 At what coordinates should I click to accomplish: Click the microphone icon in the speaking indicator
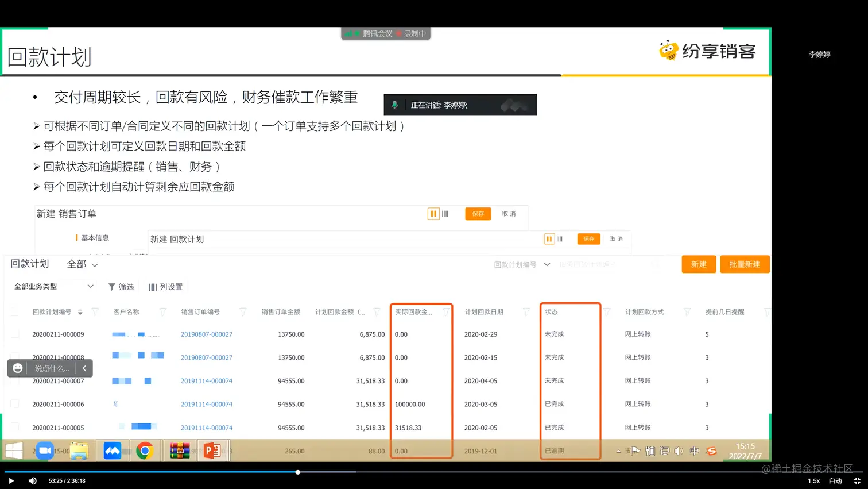pyautogui.click(x=394, y=105)
